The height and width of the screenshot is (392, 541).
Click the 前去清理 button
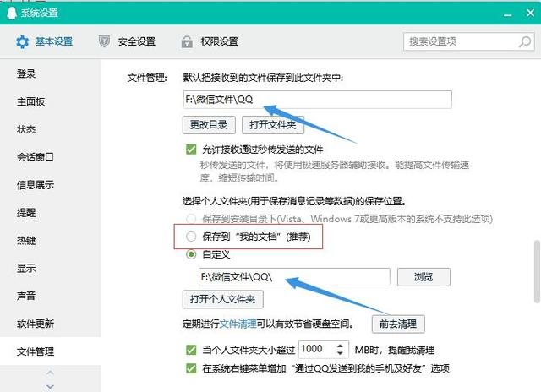tap(398, 324)
